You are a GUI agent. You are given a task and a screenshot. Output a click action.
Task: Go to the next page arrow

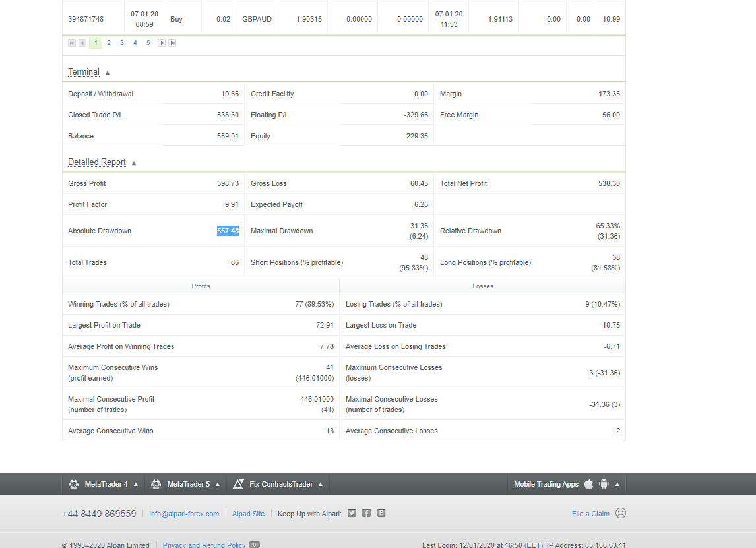(x=161, y=43)
